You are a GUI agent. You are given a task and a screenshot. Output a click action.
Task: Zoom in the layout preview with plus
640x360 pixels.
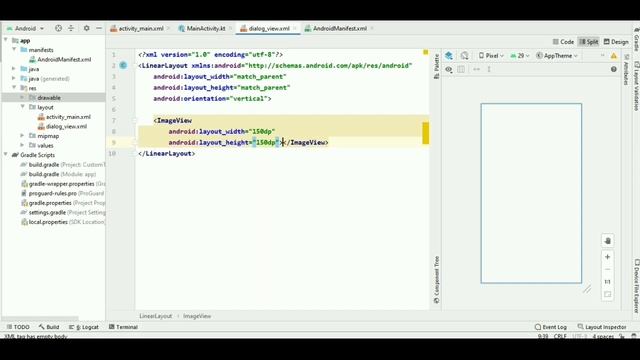click(607, 257)
